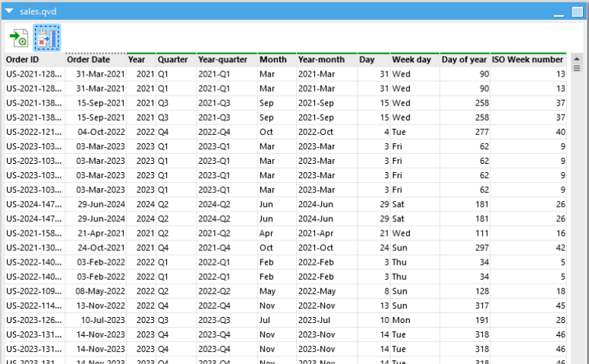Click the 297 day of year cell

pos(465,248)
